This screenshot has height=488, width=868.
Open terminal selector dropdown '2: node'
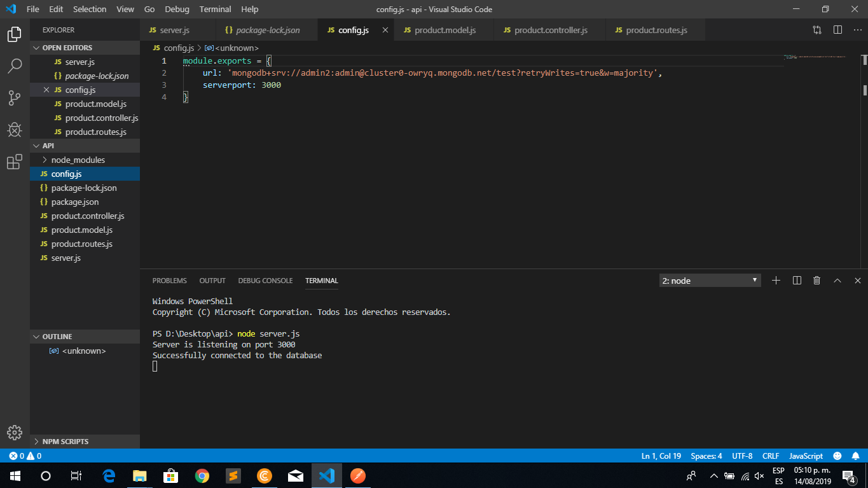coord(710,281)
